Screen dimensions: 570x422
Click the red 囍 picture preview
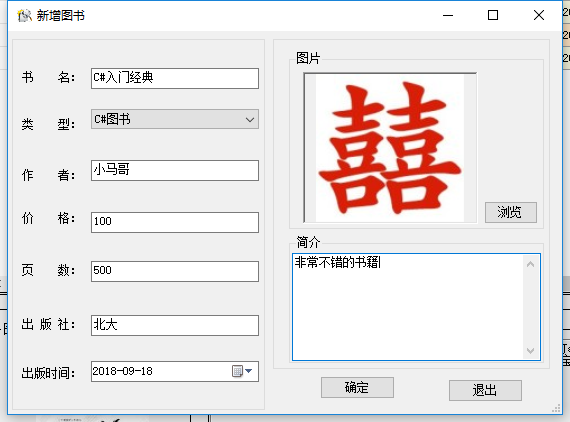(x=390, y=148)
